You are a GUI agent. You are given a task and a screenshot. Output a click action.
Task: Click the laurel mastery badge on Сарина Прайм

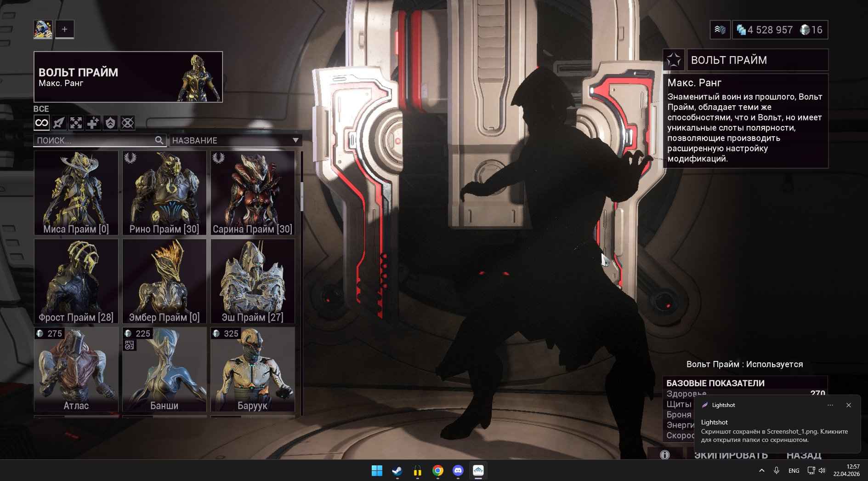pyautogui.click(x=219, y=158)
